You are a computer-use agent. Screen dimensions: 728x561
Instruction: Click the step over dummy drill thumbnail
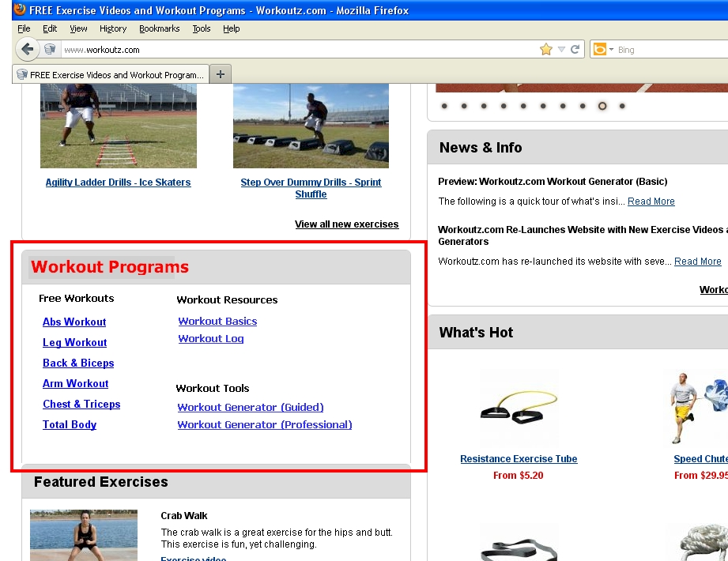[311, 126]
